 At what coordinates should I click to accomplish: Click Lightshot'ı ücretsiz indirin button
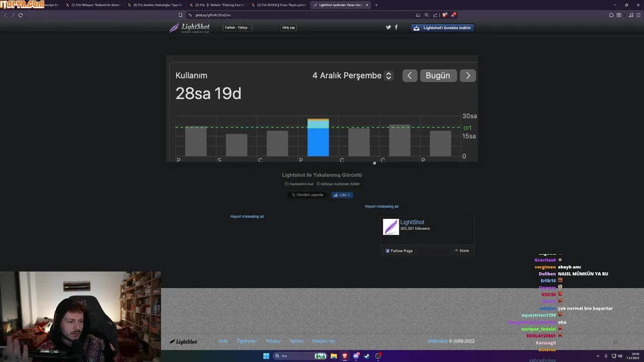[443, 28]
